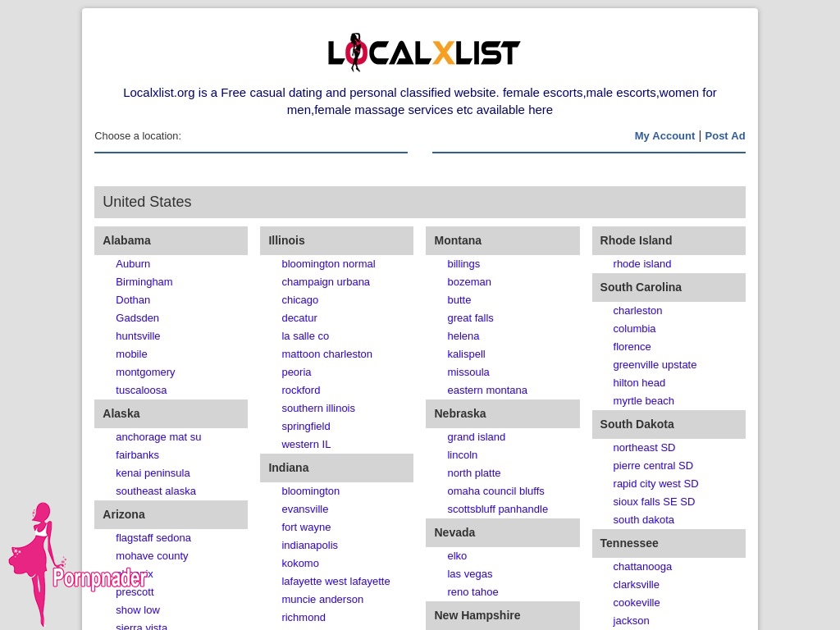The height and width of the screenshot is (630, 840).
Task: Select flagstaff sedona in Arizona
Action: 153,538
